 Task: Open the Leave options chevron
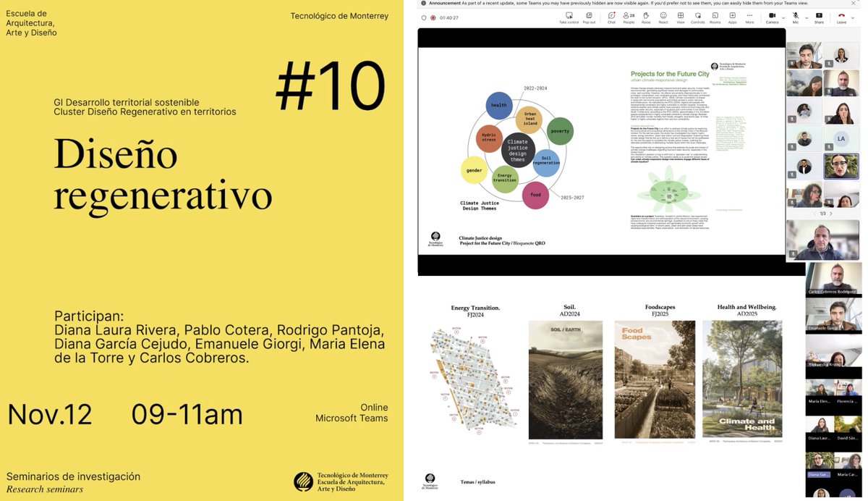852,17
